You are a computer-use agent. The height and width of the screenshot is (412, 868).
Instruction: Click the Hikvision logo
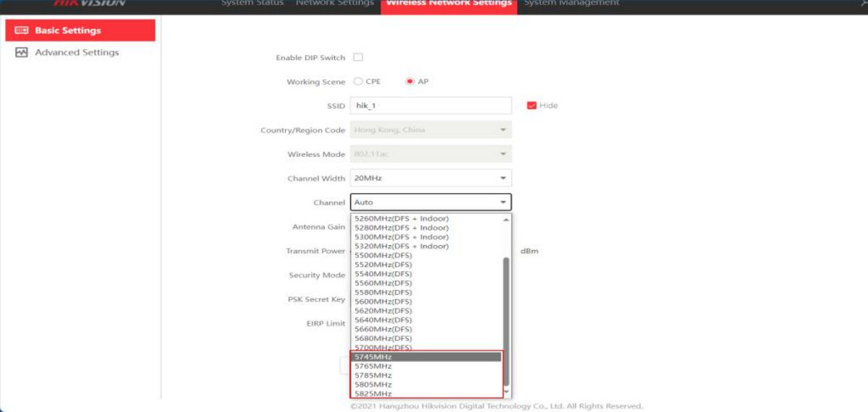[90, 3]
